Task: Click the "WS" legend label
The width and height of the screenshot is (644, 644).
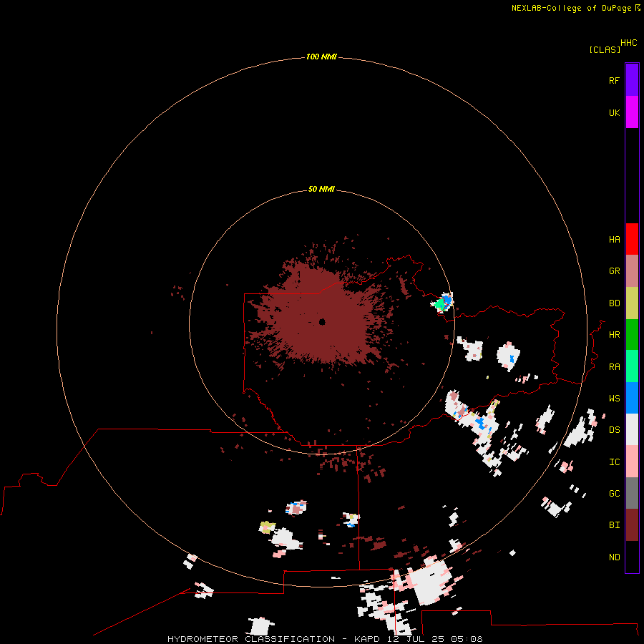Action: tap(614, 399)
